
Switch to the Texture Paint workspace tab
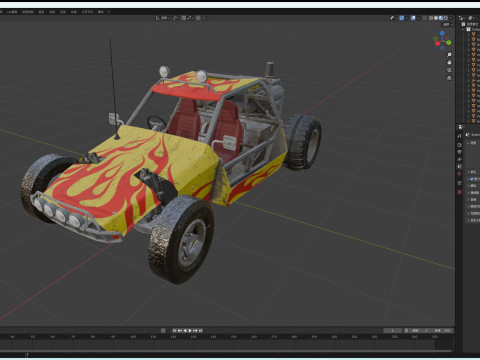[x=28, y=12]
